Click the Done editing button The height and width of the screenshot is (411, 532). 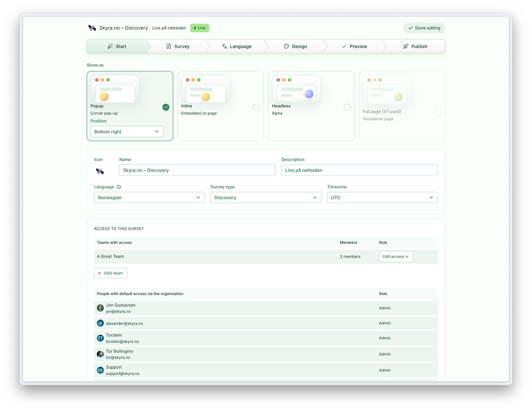tap(424, 28)
